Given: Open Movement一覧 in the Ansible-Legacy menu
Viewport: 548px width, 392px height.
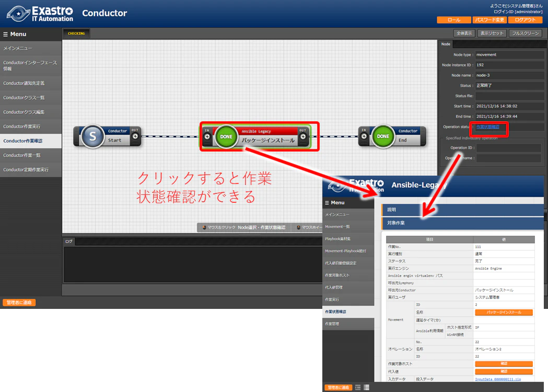Looking at the screenshot, I should click(x=348, y=227).
